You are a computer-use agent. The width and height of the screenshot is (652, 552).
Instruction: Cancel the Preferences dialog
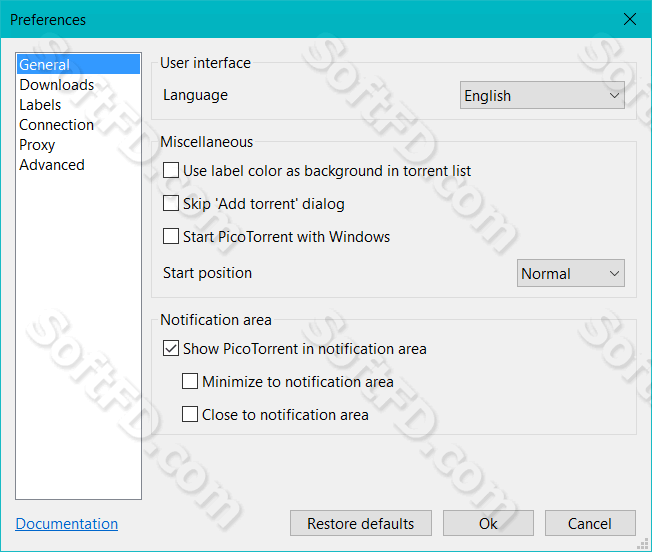(x=590, y=523)
